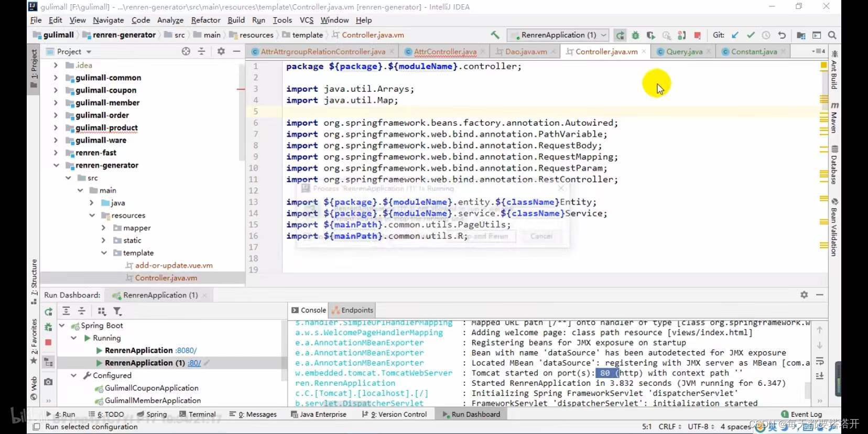Open Search Everywhere magnifier icon
This screenshot has width=868, height=434.
click(832, 35)
